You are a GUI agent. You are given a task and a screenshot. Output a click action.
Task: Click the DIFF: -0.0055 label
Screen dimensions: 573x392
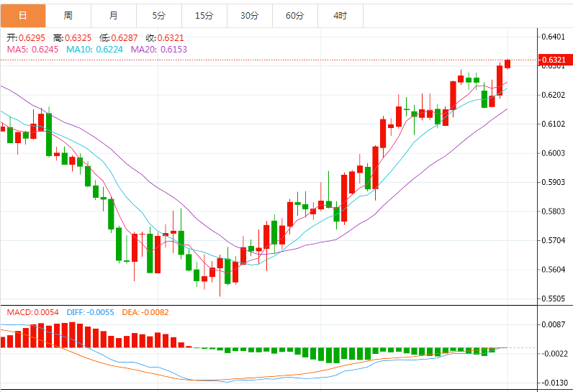point(90,312)
